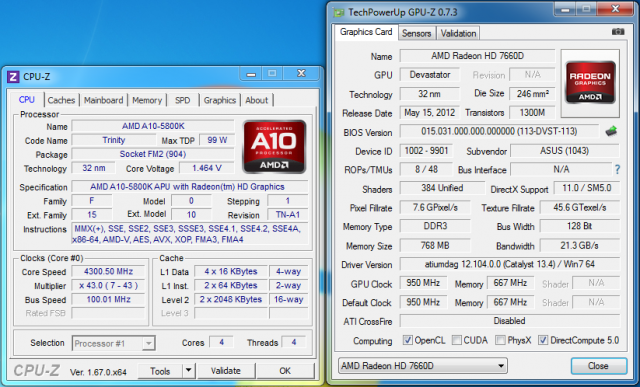Expand the Tools button dropdown arrow

(188, 371)
